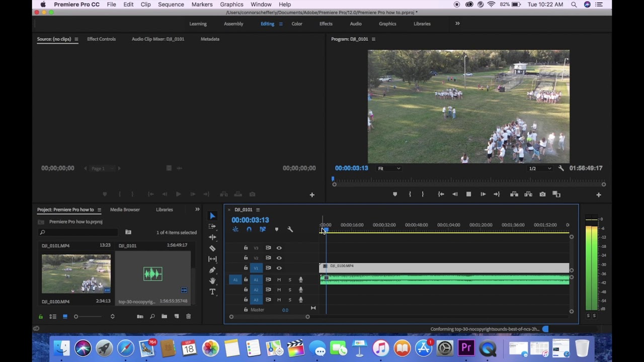
Task: Click Go to Out point button
Action: click(x=497, y=194)
